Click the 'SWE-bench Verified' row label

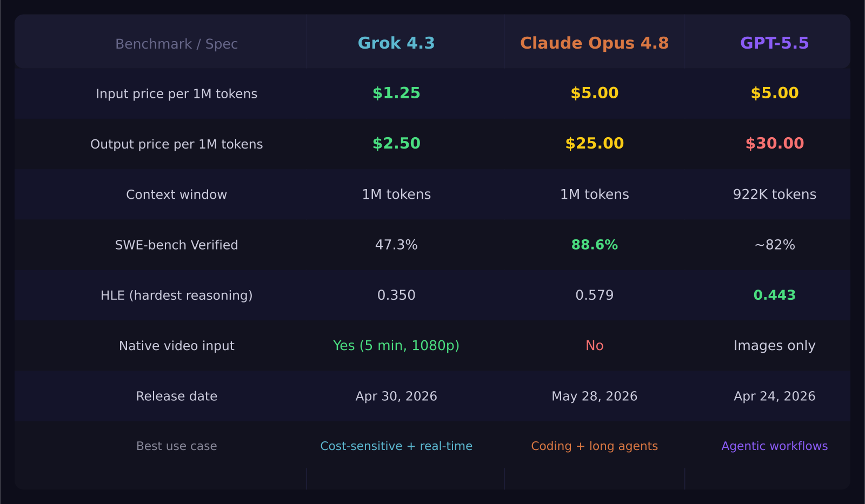coord(176,245)
